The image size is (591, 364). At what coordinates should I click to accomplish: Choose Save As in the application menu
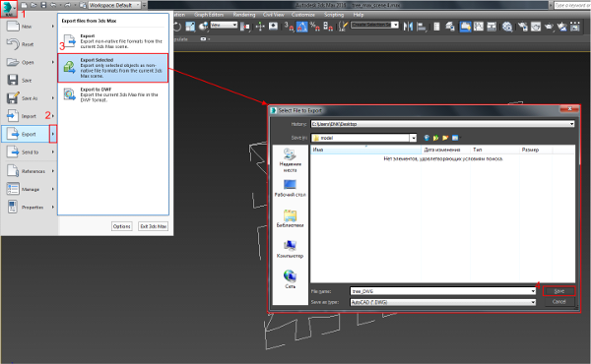pyautogui.click(x=29, y=98)
